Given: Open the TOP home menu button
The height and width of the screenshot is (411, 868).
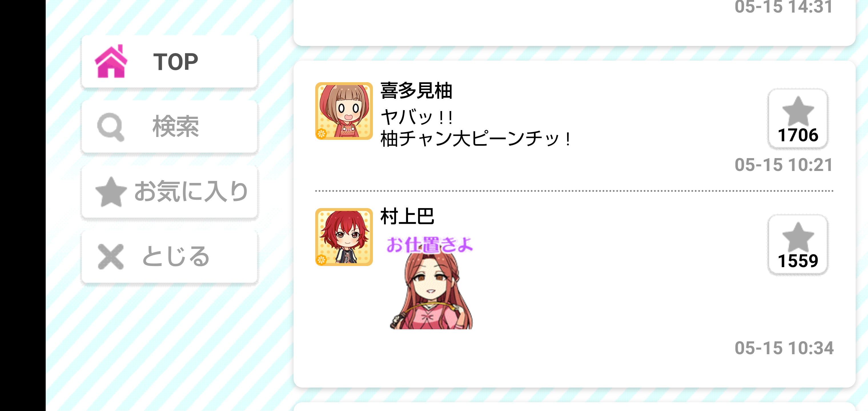Looking at the screenshot, I should (170, 62).
